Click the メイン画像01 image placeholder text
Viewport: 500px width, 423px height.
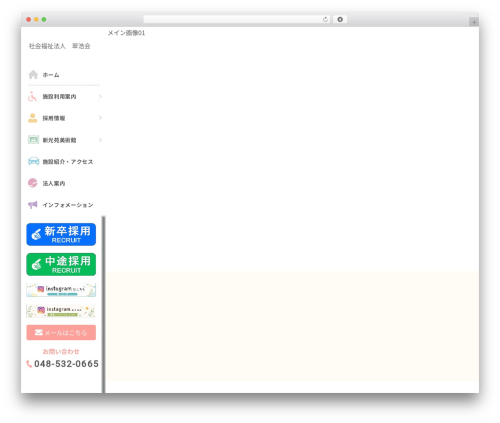click(x=126, y=33)
